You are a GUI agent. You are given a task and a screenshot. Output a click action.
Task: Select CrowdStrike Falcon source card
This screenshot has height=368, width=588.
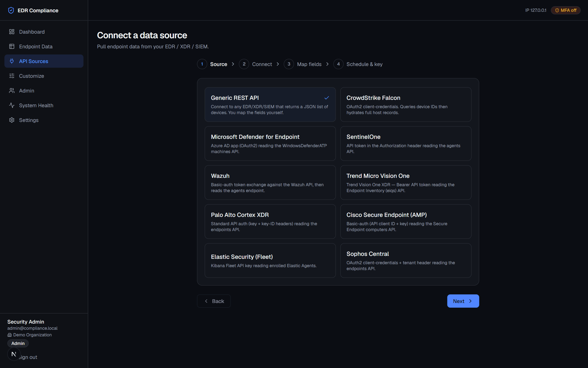(x=406, y=105)
